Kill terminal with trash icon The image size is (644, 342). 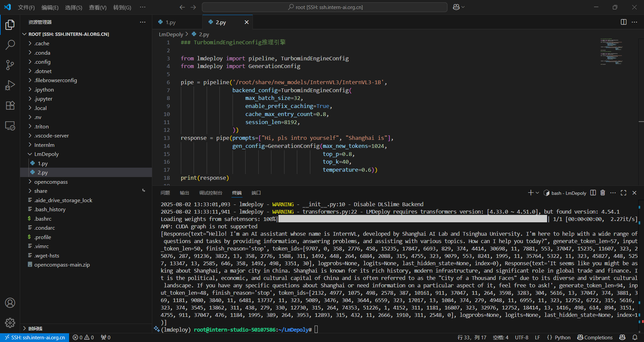pos(603,193)
